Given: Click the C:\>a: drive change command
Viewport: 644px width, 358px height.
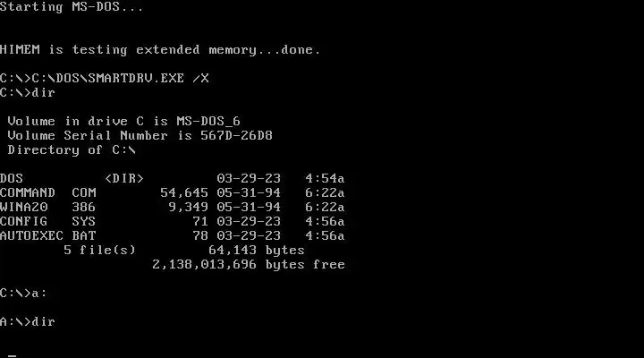Looking at the screenshot, I should tap(23, 293).
